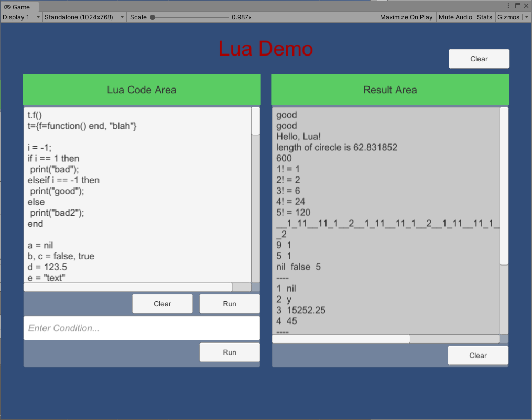Open the Gizmos dropdown arrow
This screenshot has width=532, height=420.
pyautogui.click(x=527, y=17)
